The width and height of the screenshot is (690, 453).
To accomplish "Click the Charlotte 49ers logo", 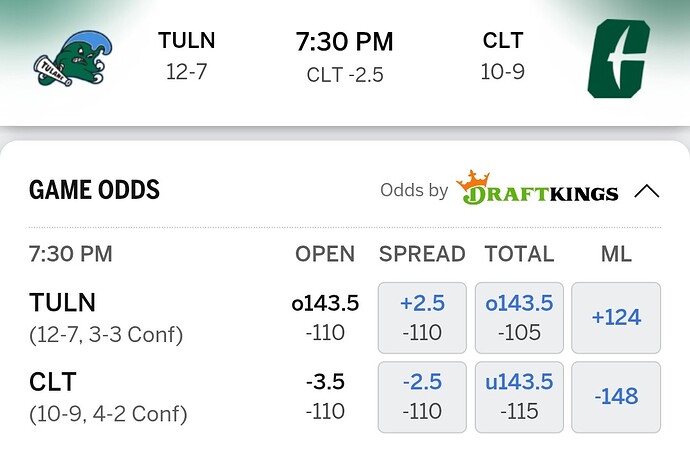I will pyautogui.click(x=616, y=58).
